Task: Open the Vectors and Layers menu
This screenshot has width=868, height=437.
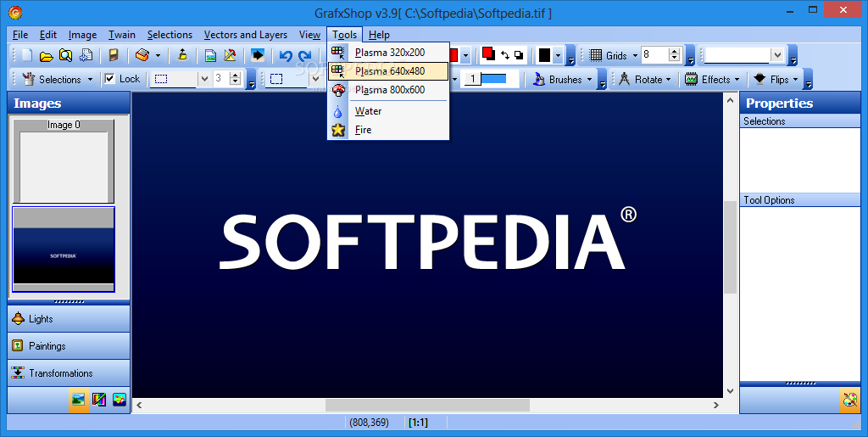Action: pyautogui.click(x=245, y=34)
